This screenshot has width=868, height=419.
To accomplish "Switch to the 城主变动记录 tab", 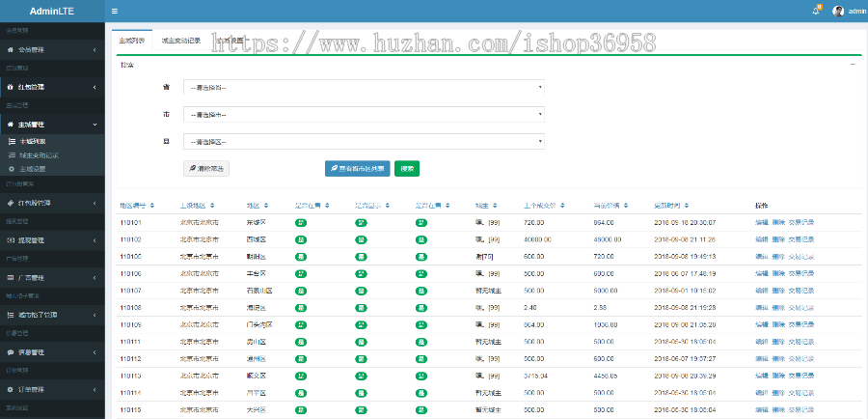I will point(181,41).
